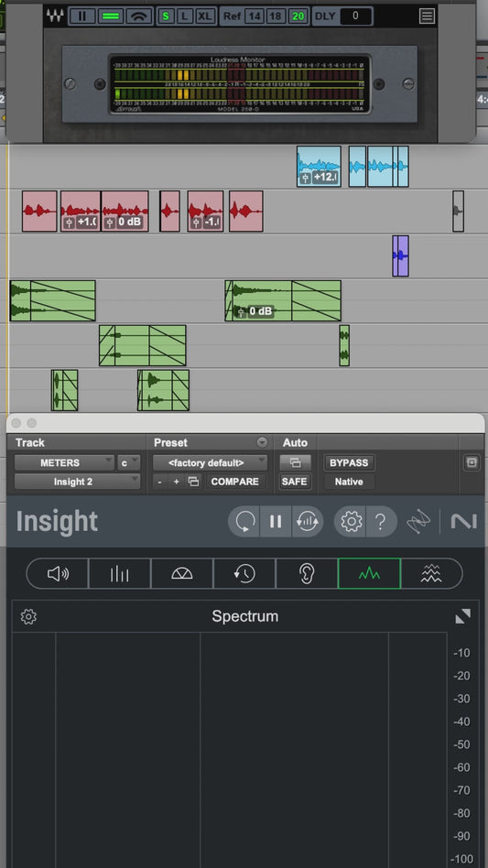Expand the Spectrum panel to full view

[462, 616]
